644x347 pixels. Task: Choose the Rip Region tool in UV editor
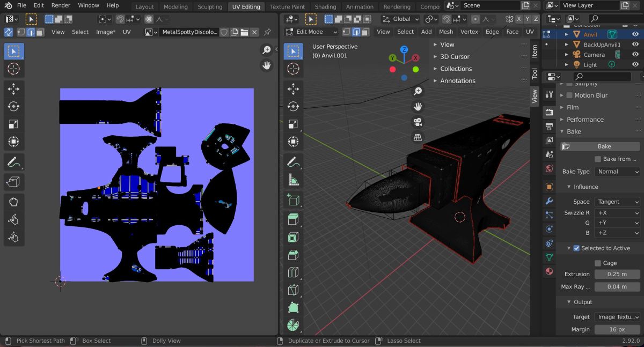[x=14, y=182]
